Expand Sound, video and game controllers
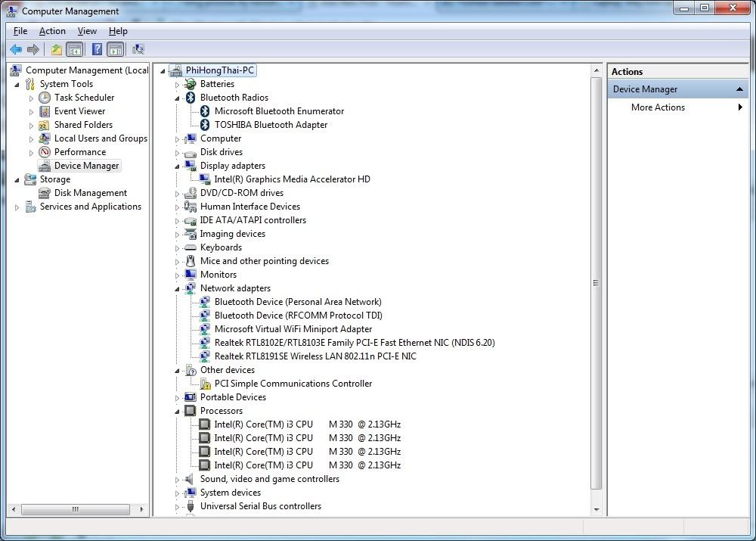This screenshot has width=756, height=541. point(178,480)
